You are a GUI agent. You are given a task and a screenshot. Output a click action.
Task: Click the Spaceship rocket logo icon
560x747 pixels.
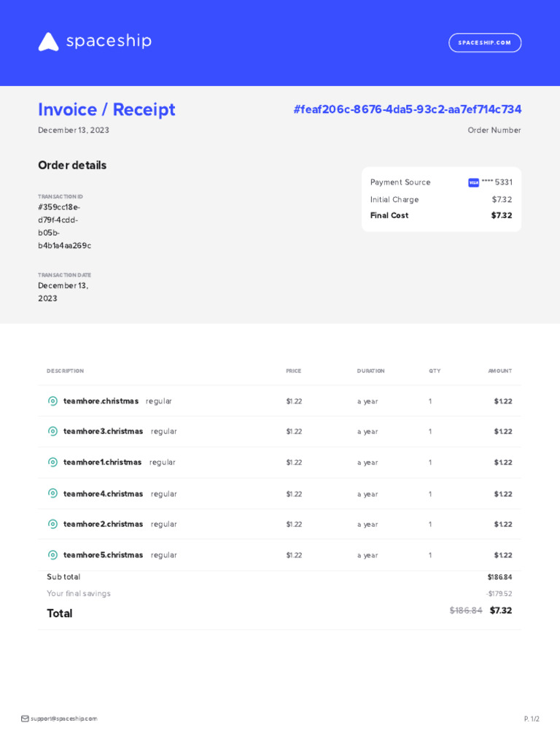click(x=48, y=42)
